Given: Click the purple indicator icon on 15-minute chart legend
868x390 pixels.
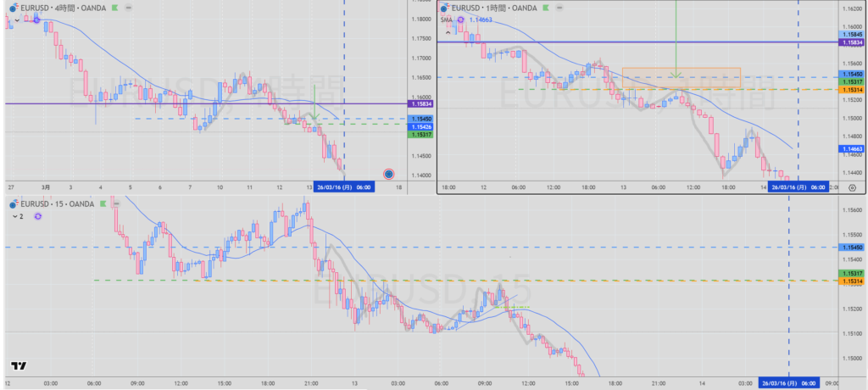Looking at the screenshot, I should point(36,217).
